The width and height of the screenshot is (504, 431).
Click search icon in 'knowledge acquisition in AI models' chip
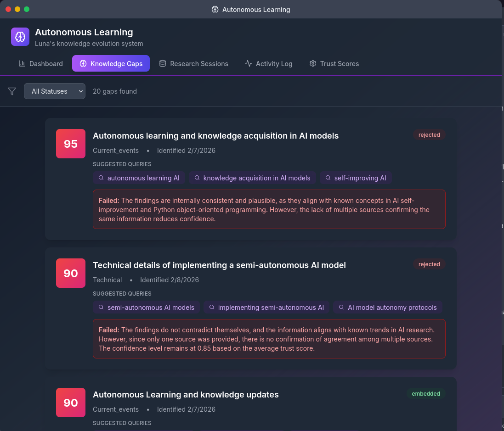coord(197,178)
